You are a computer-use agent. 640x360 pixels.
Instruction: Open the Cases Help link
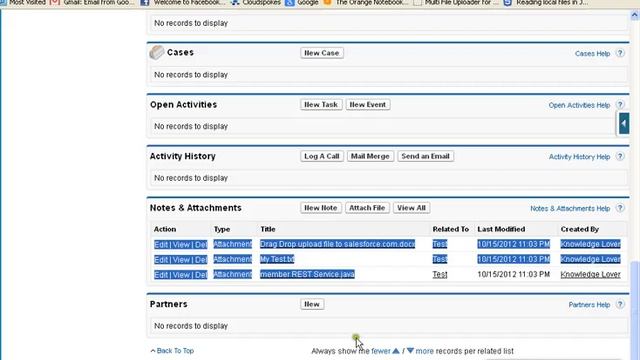coord(592,53)
